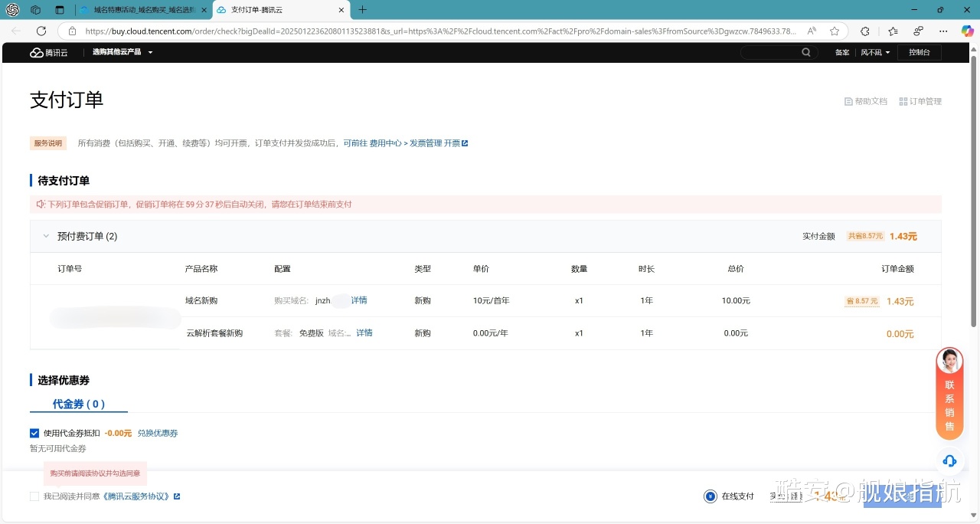This screenshot has height=524, width=980.
Task: Click the 0.00元/年 unit price cell
Action: pos(491,333)
